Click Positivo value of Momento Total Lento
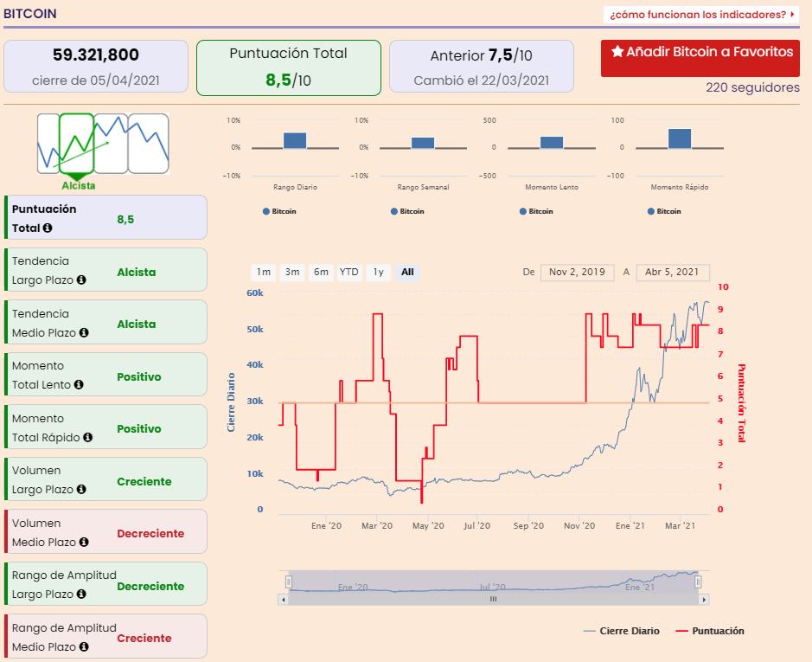The image size is (812, 662). (x=138, y=377)
